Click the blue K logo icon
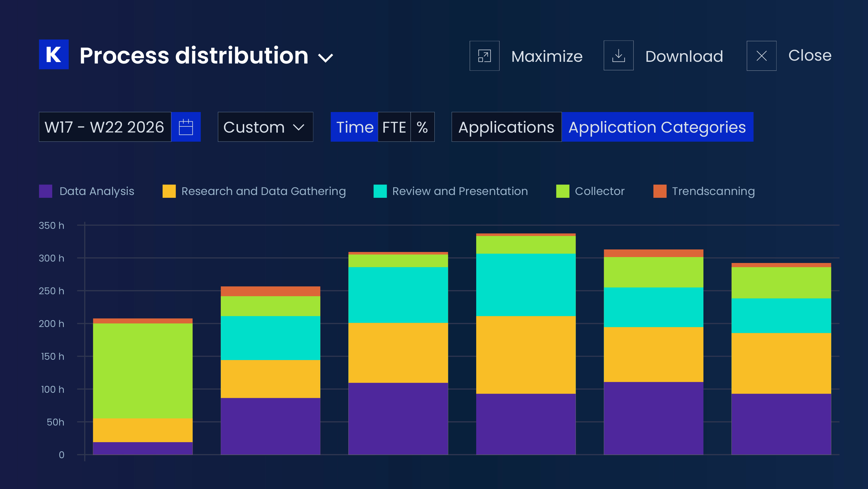 click(54, 54)
